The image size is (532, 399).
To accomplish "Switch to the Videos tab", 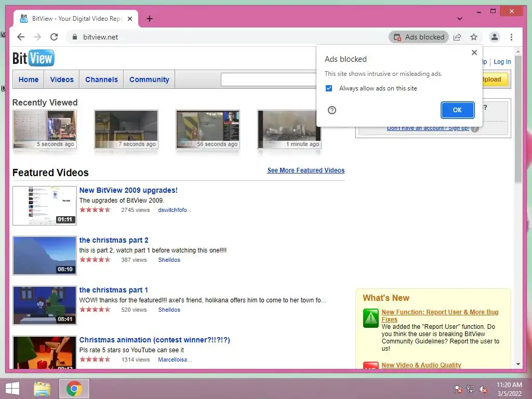I will click(62, 79).
